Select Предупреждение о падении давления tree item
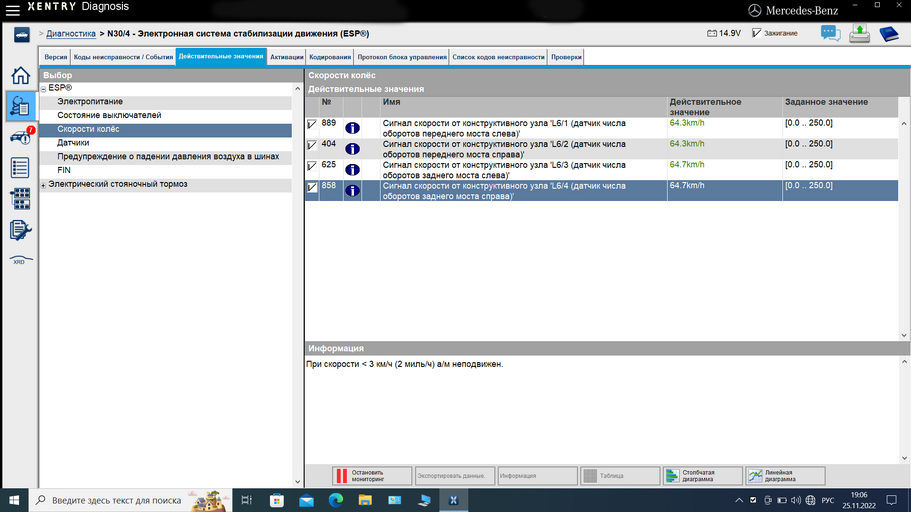911x512 pixels. pos(166,157)
